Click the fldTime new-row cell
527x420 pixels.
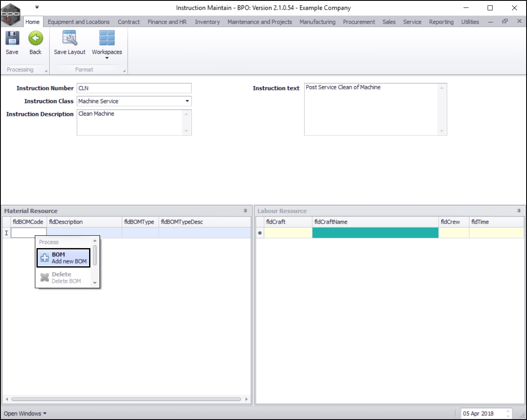pos(497,233)
